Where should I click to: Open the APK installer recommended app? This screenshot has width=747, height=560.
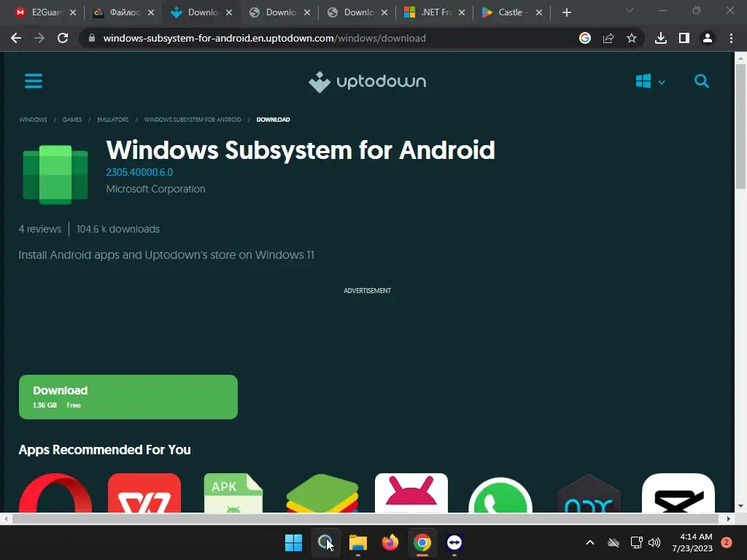point(233,493)
